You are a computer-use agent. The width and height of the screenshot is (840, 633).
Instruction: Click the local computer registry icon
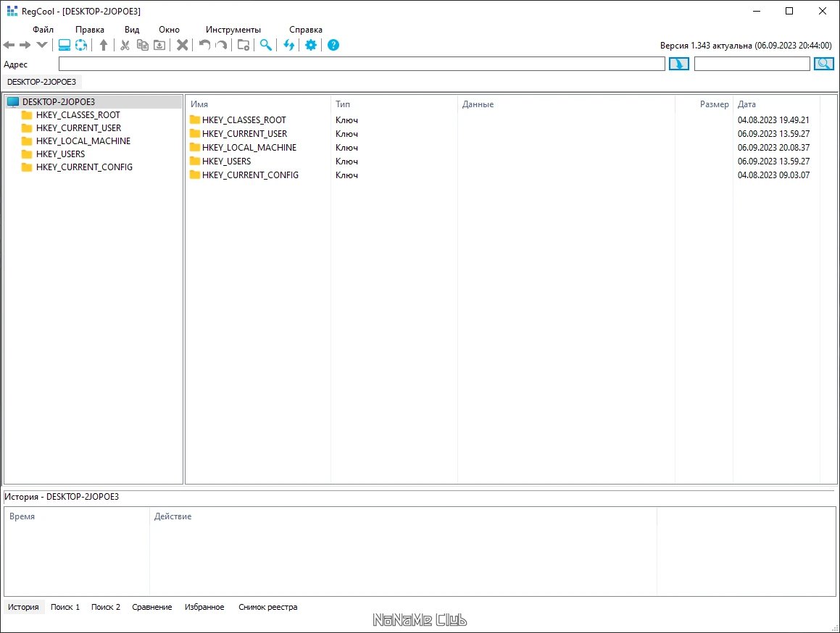click(65, 45)
